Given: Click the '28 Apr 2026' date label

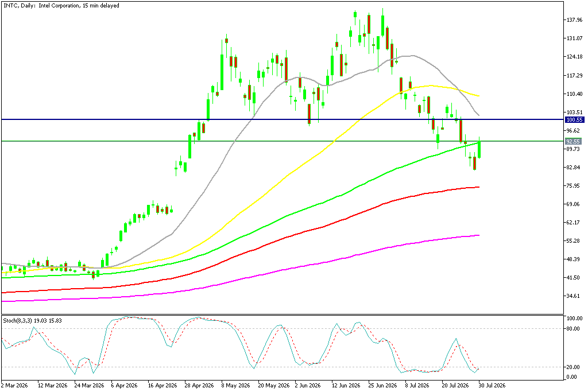Looking at the screenshot, I should pyautogui.click(x=199, y=386).
